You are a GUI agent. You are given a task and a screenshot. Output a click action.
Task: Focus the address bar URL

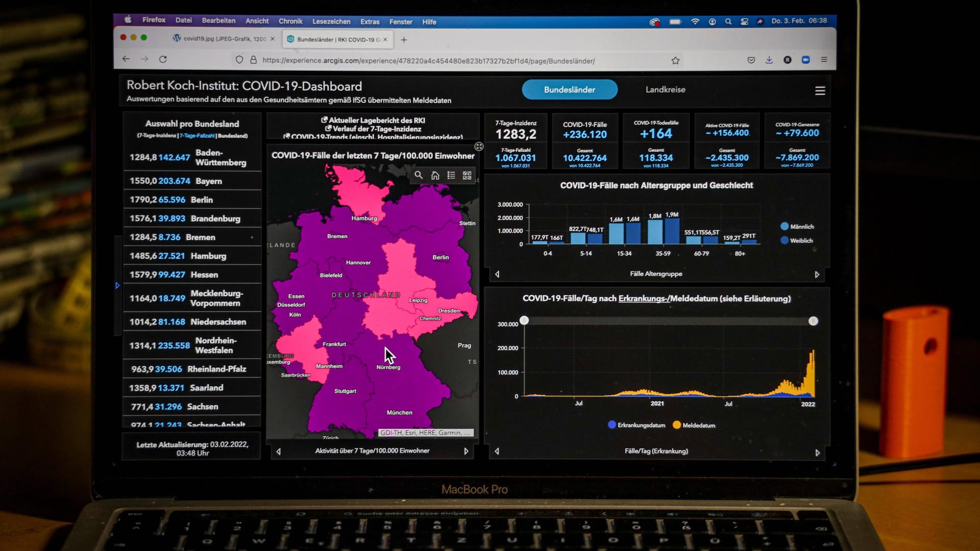pyautogui.click(x=428, y=61)
